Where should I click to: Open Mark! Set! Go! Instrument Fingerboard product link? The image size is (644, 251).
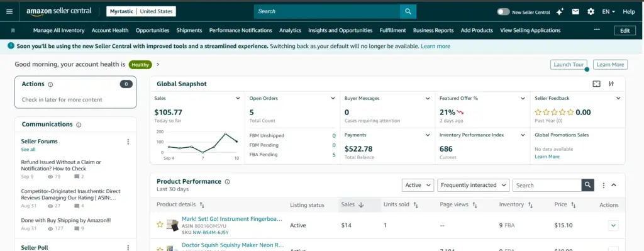pos(232,219)
